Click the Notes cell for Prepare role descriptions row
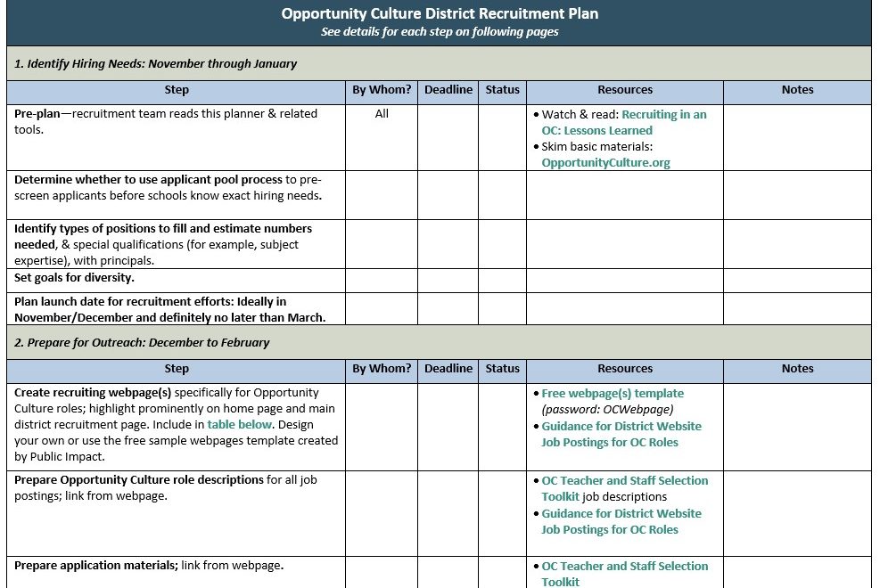Viewport: 880px width, 588px height. coord(797,513)
